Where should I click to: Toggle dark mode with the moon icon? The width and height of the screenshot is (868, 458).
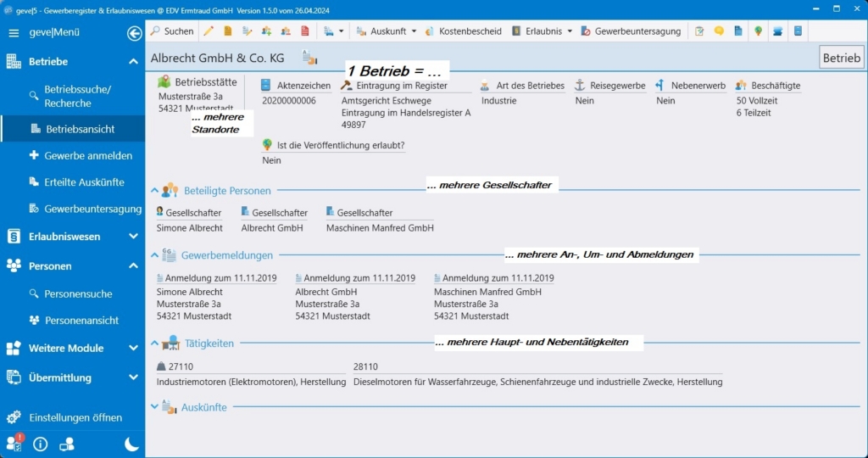[x=132, y=444]
